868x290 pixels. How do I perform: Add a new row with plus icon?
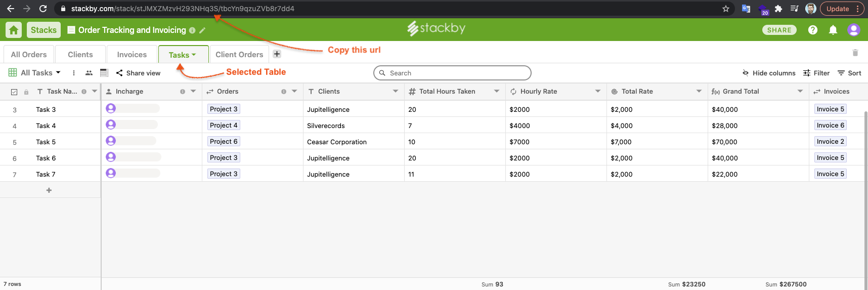click(x=49, y=190)
